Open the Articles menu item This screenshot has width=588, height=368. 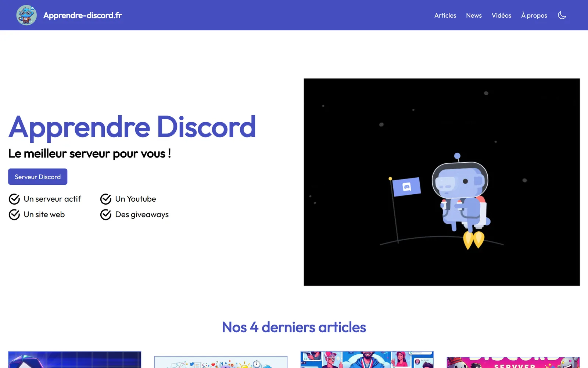click(x=445, y=15)
